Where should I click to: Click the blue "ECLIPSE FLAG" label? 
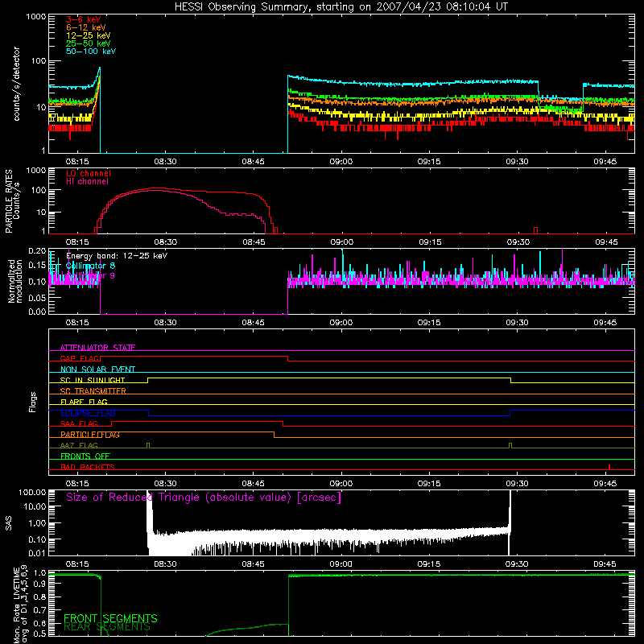tap(88, 413)
